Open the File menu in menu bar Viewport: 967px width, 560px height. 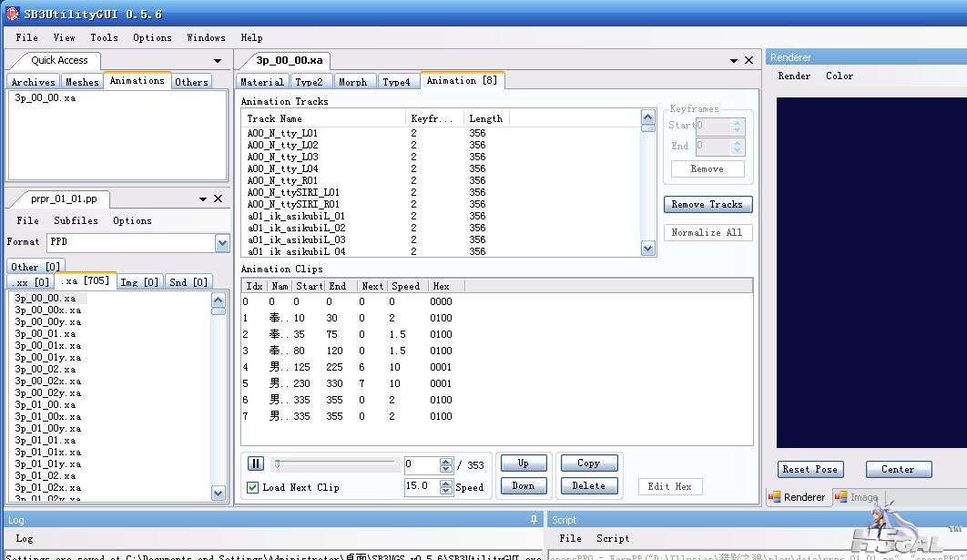click(26, 37)
